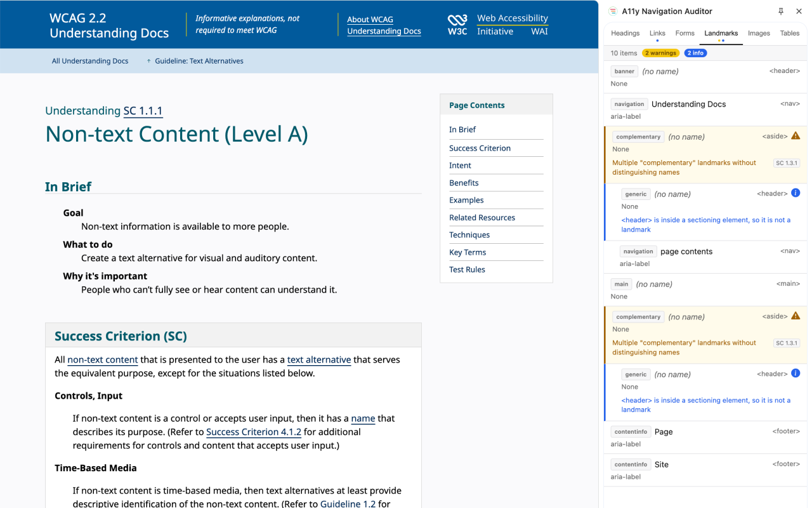
Task: Click info icon on second generic header item
Action: click(796, 373)
